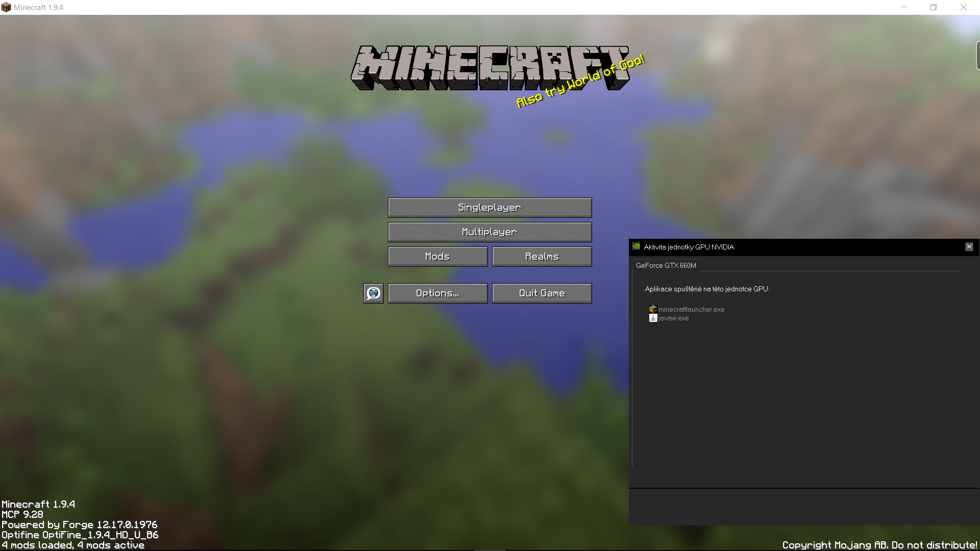Open the Multiplayer server list
980x551 pixels.
click(489, 232)
